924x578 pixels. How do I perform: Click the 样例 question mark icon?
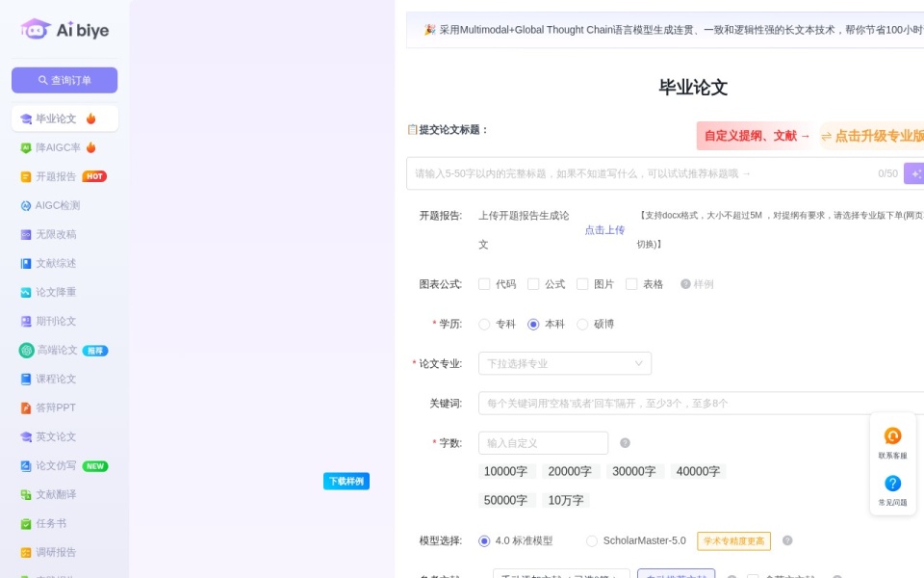coord(685,283)
